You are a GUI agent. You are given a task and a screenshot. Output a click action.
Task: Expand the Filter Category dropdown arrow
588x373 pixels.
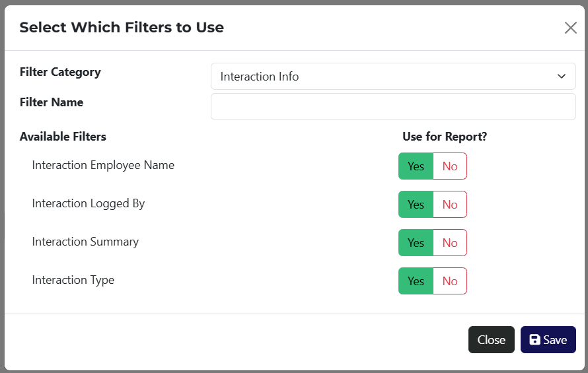[561, 77]
